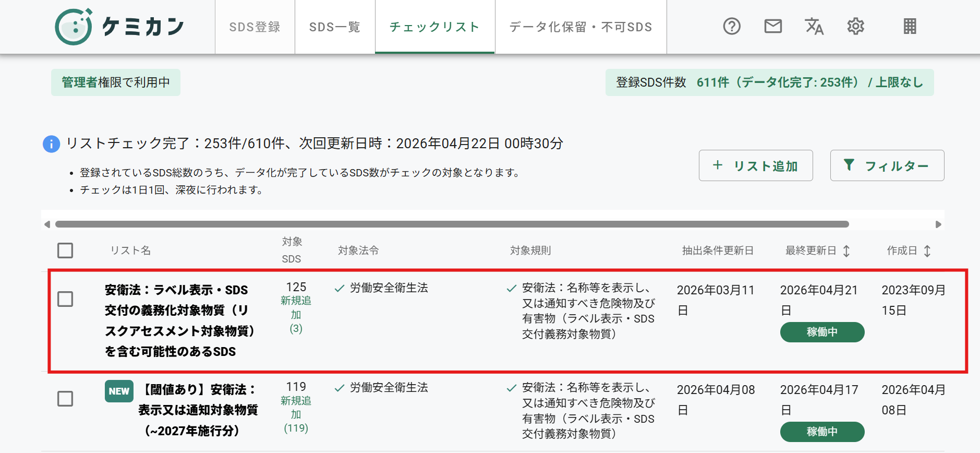
Task: Open the フィルター filter options
Action: pyautogui.click(x=887, y=165)
